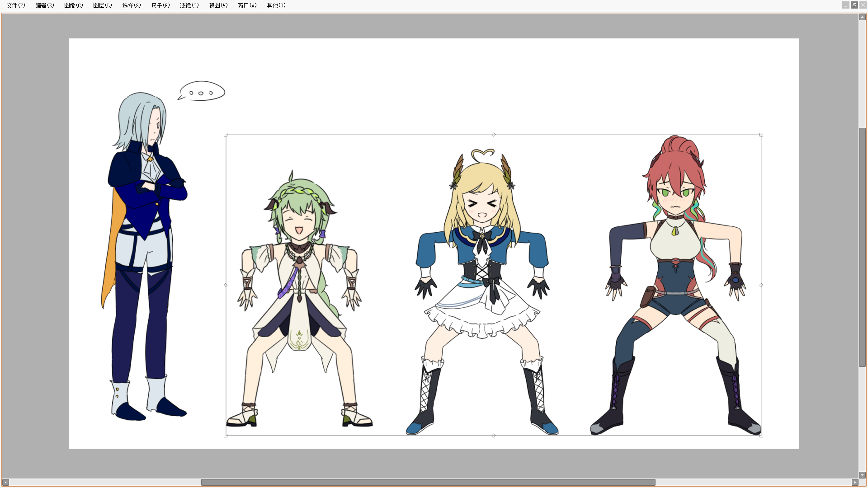Screen dimensions: 868x488
Task: Open the 尺子(R) menu
Action: tap(160, 5)
